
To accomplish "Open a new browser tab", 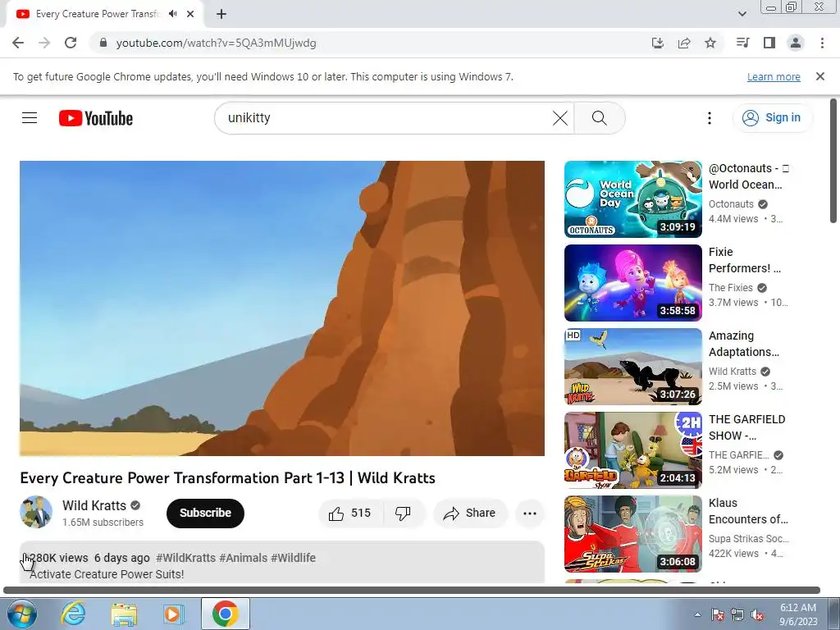I will click(221, 14).
